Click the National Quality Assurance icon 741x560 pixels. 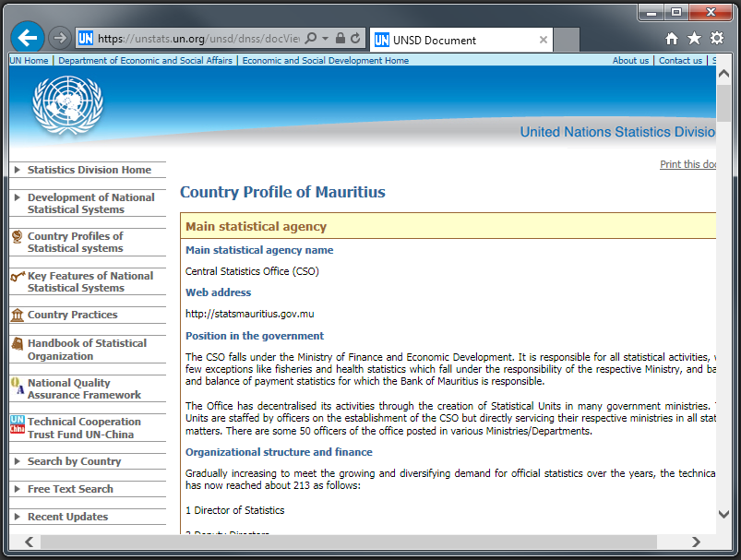[x=17, y=386]
